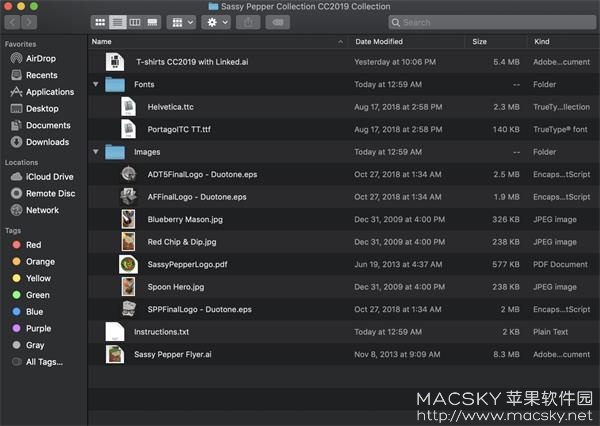Switch to icon view
Screen dimensions: 600x426
tap(100, 22)
